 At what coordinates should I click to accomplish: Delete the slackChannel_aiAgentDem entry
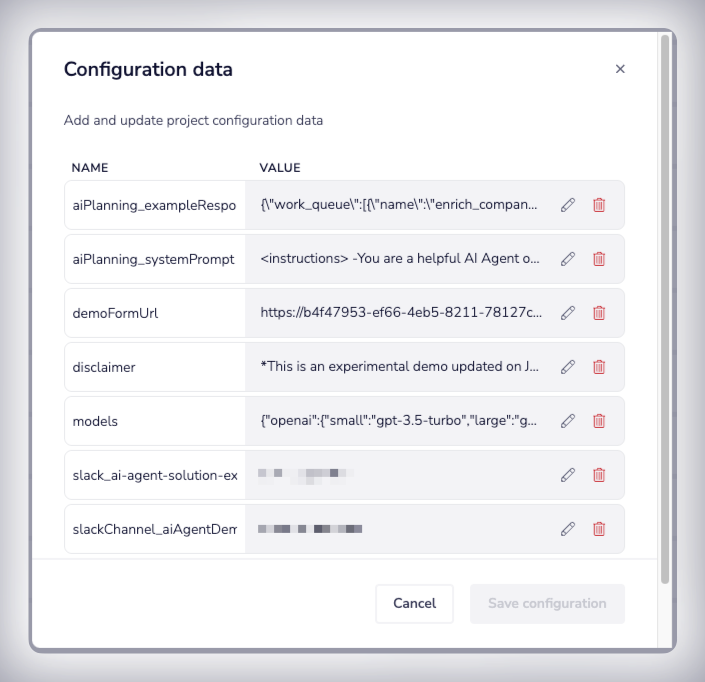599,529
